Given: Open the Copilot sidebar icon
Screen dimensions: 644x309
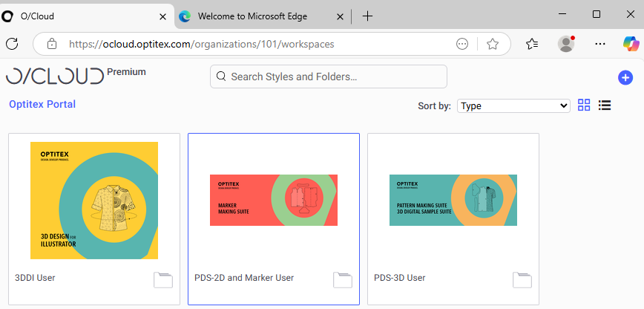Looking at the screenshot, I should [631, 44].
